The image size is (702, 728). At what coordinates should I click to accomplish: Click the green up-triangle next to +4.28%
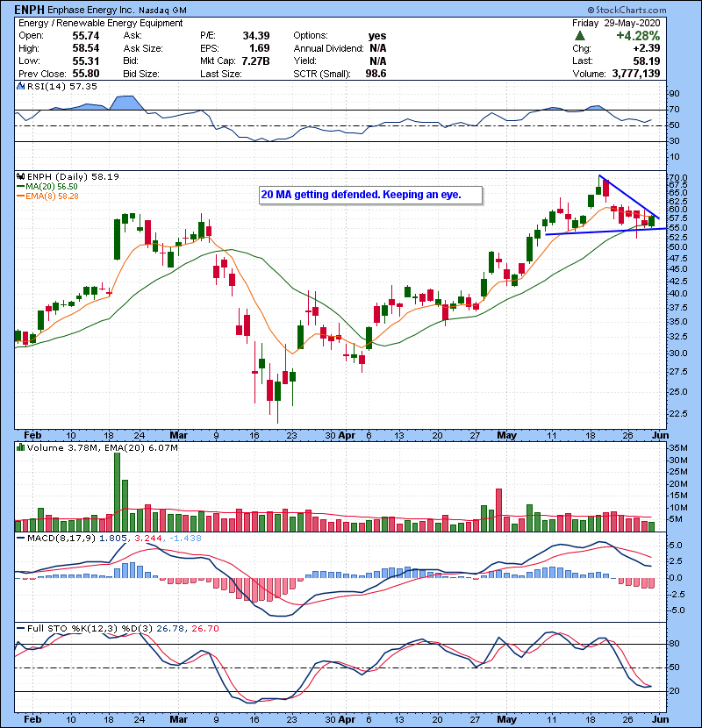point(579,36)
